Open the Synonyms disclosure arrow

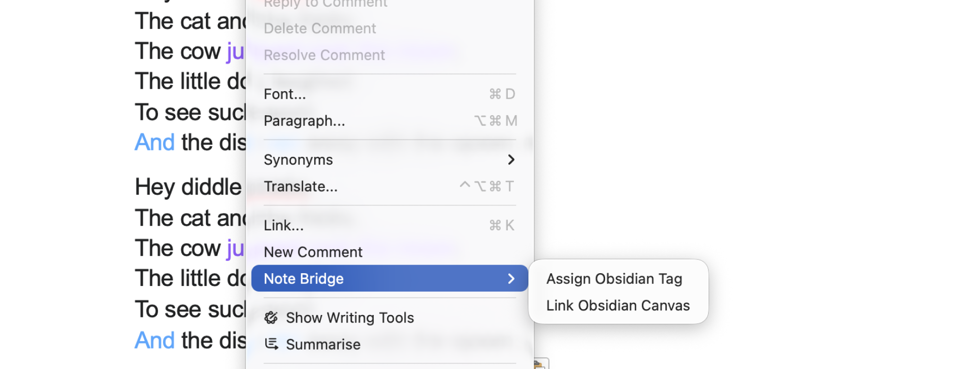(511, 160)
